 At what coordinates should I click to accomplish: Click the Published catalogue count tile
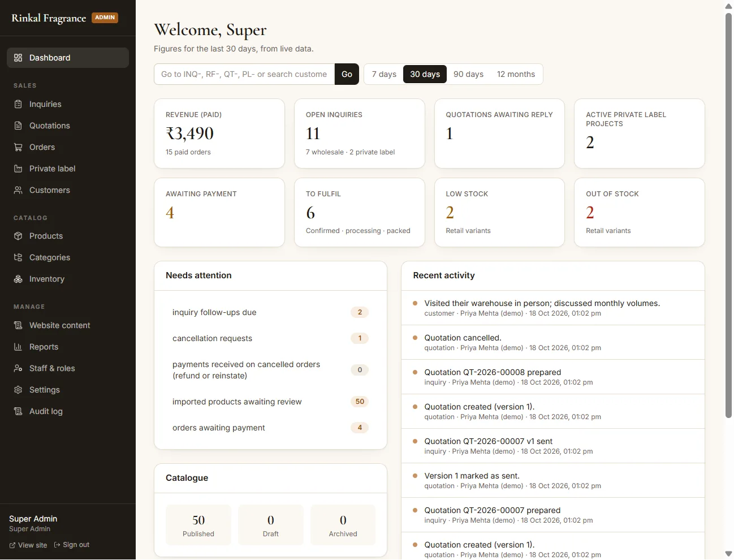tap(198, 525)
